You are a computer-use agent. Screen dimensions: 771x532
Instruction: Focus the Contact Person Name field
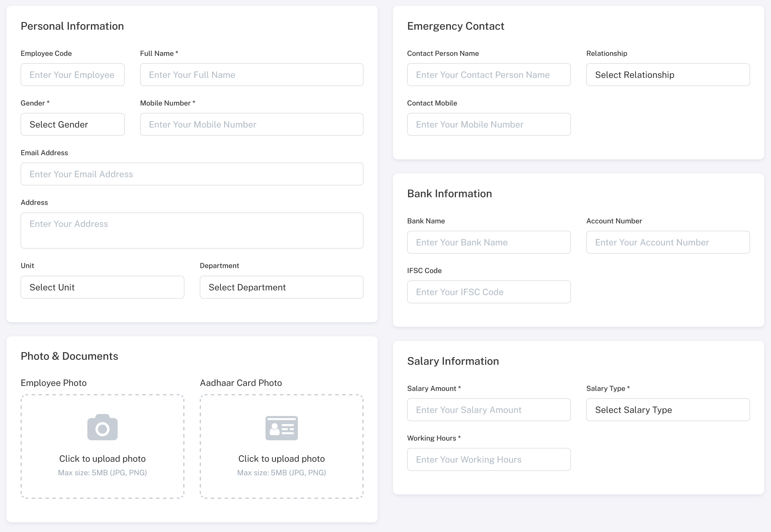click(x=488, y=75)
